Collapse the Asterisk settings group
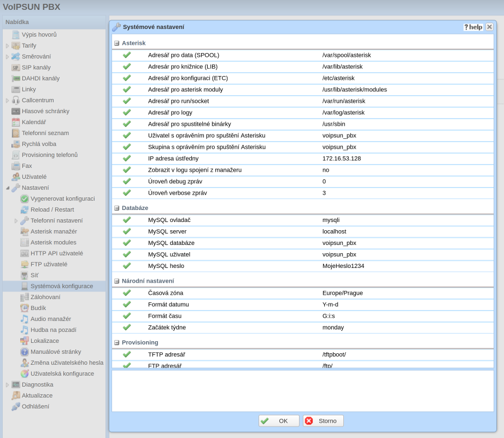The height and width of the screenshot is (438, 504). [116, 43]
